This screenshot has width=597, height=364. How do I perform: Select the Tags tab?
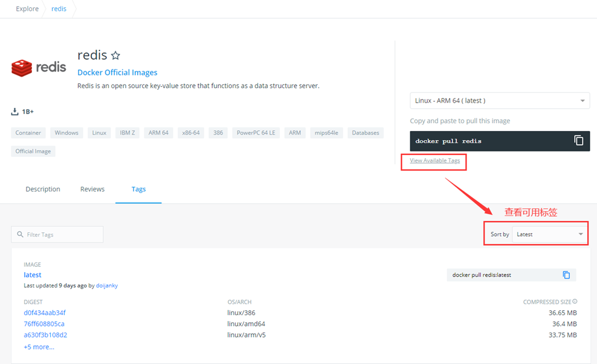[138, 189]
